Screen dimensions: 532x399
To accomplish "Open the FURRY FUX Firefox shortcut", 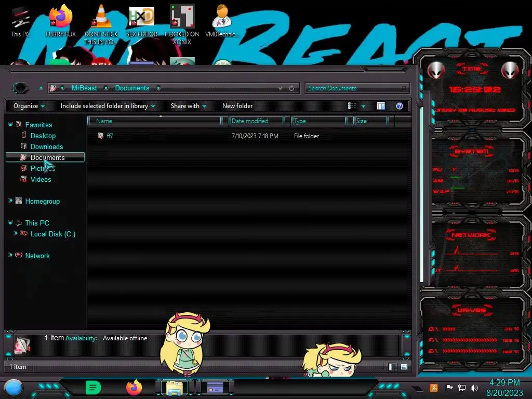I will (60, 22).
